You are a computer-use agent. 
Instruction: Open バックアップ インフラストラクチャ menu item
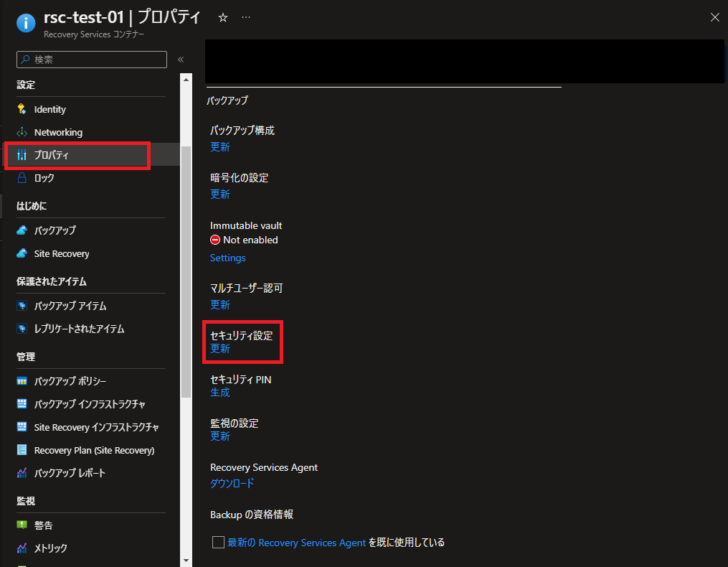[91, 404]
